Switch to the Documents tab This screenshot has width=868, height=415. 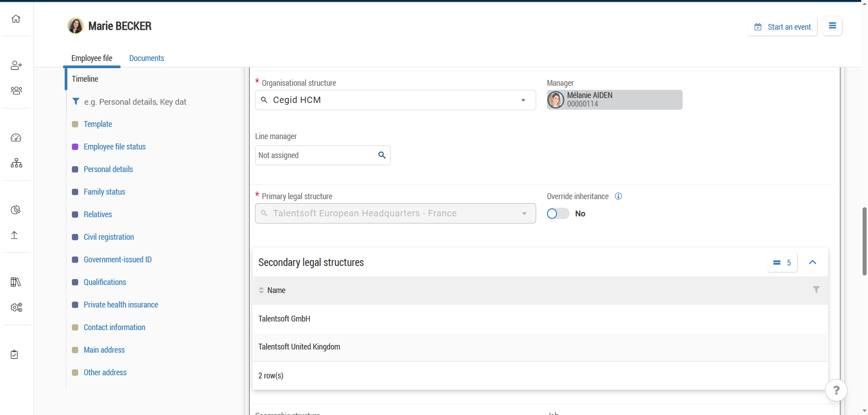point(146,58)
